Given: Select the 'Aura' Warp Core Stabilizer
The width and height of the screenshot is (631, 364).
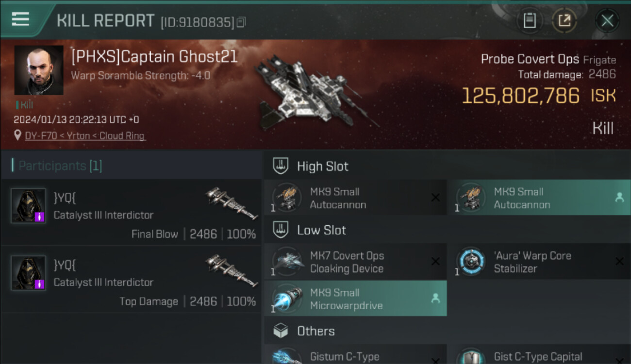Looking at the screenshot, I should point(539,262).
